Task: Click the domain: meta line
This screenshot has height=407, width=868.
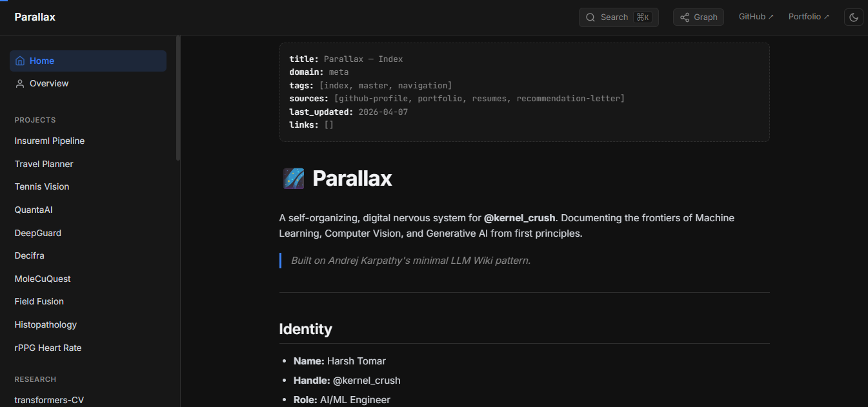Action: (x=319, y=72)
